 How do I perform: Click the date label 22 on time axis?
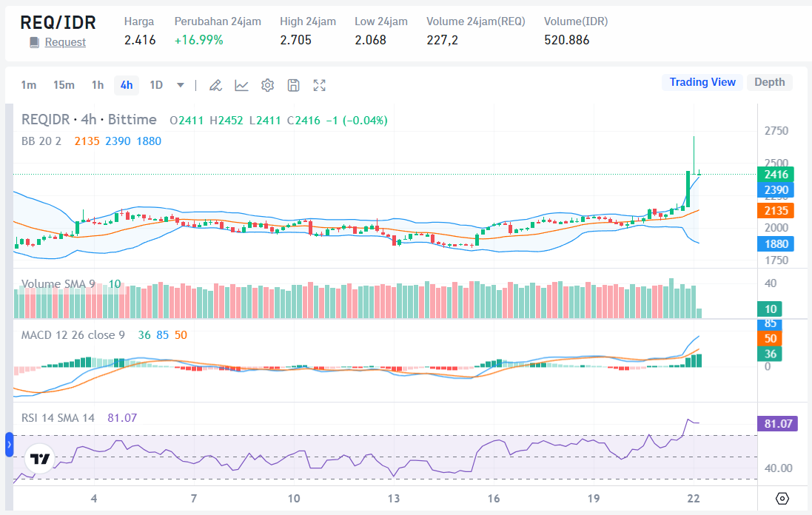tap(694, 499)
